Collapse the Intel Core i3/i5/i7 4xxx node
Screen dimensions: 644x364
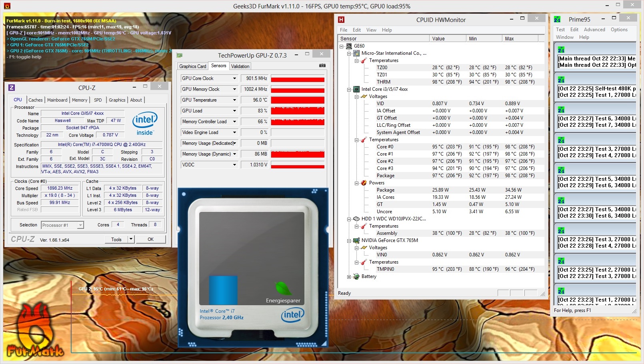(349, 89)
